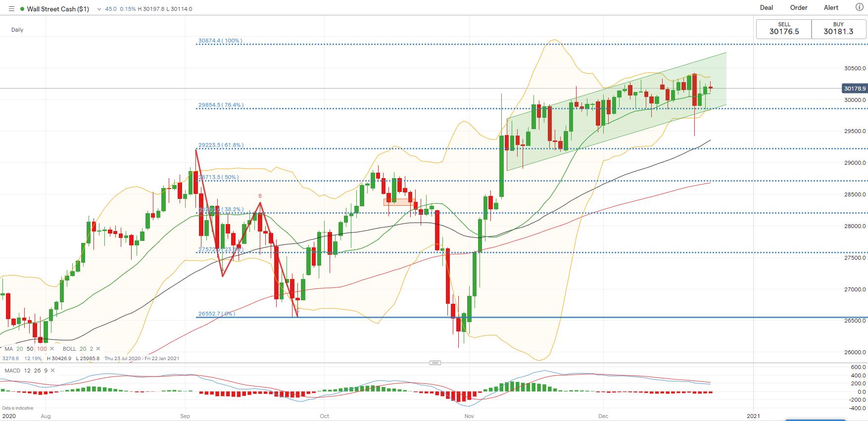Open BOLL indicator settings label

(x=69, y=349)
